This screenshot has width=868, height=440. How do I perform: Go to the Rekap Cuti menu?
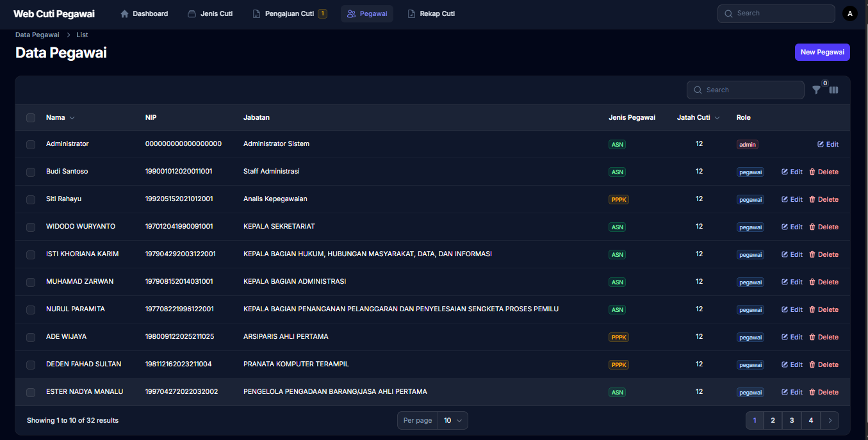pyautogui.click(x=431, y=14)
